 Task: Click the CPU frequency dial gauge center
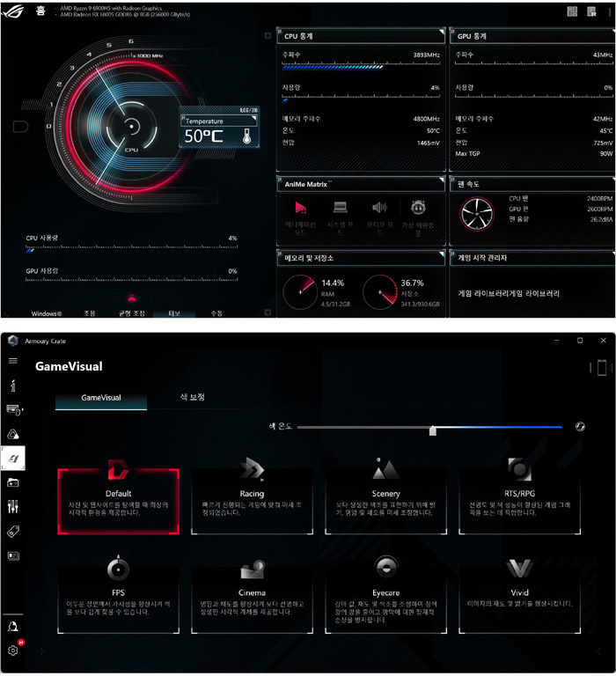coord(132,127)
